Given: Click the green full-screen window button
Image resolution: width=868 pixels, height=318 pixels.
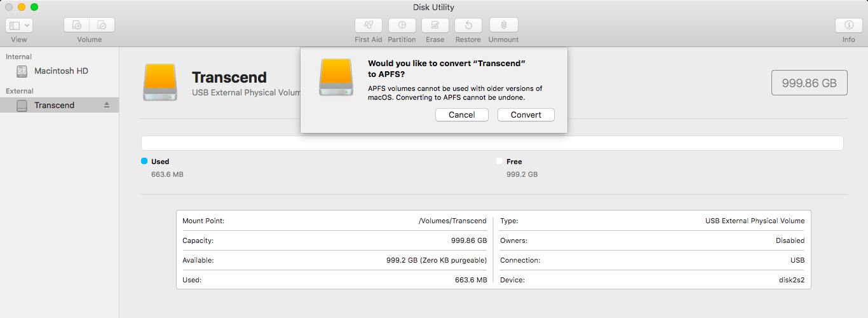Looking at the screenshot, I should [x=34, y=7].
